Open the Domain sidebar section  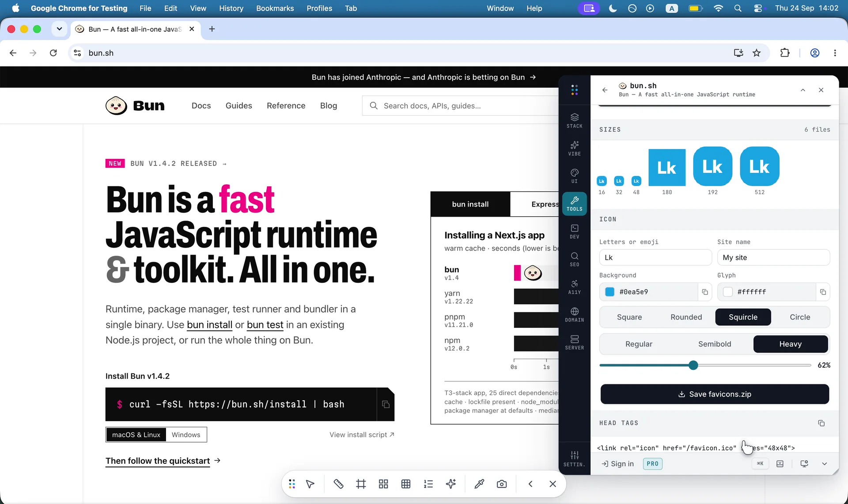click(574, 315)
